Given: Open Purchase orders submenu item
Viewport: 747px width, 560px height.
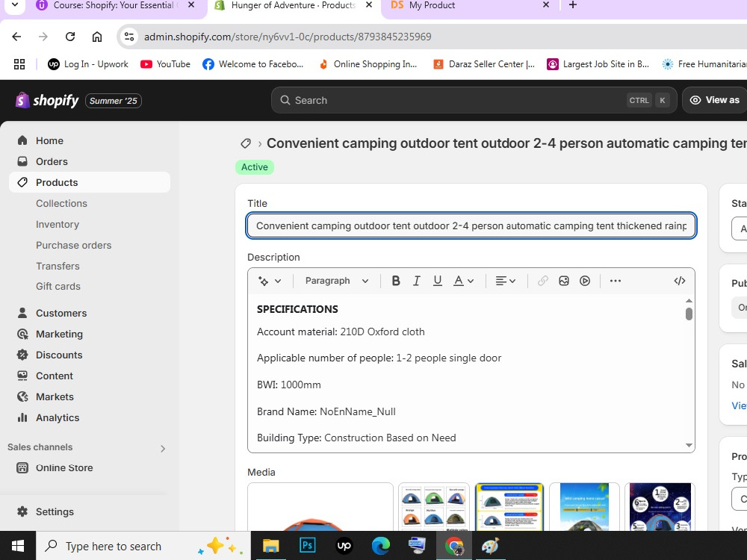Looking at the screenshot, I should click(73, 245).
